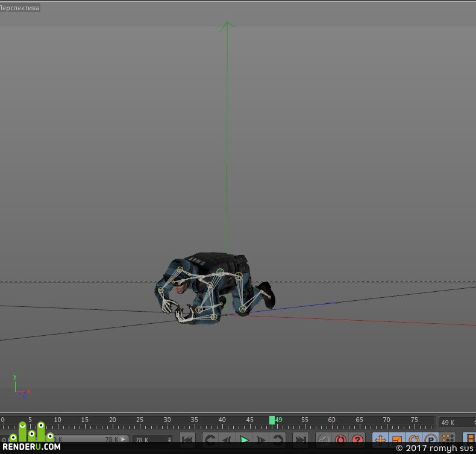This screenshot has width=476, height=454.
Task: Click frame 10 on the timeline ruler
Action: pyautogui.click(x=58, y=420)
